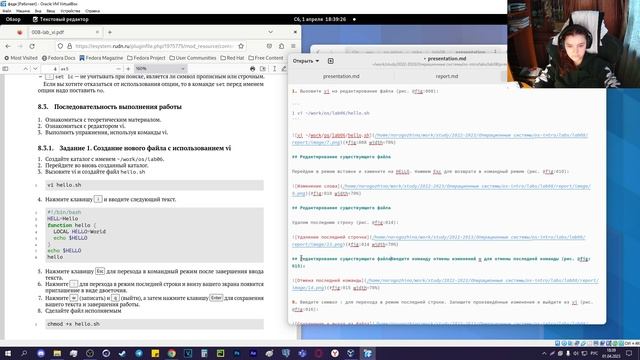640x360 pixels.
Task: Open Windows taskbar search
Action: 24,353
